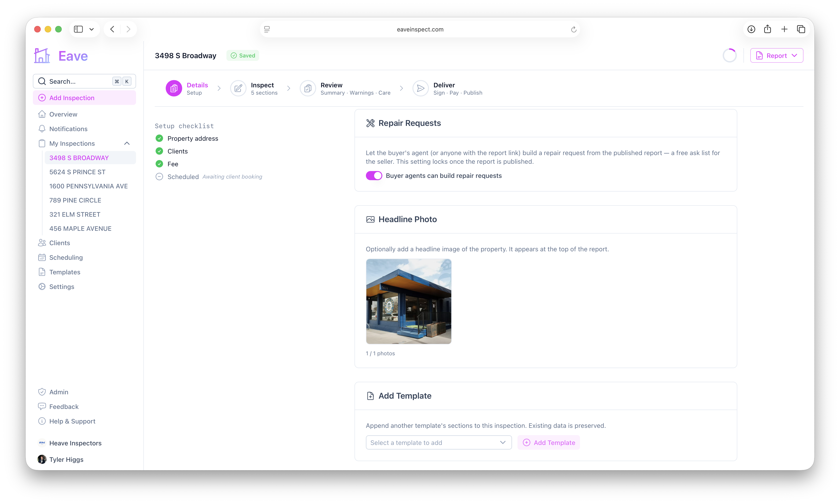Click the Deliver step's send icon
Viewport: 840px width, 504px height.
420,89
